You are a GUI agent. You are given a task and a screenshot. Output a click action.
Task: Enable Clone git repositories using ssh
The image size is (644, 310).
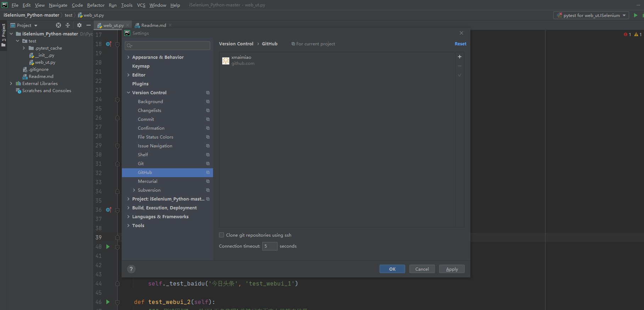click(222, 235)
